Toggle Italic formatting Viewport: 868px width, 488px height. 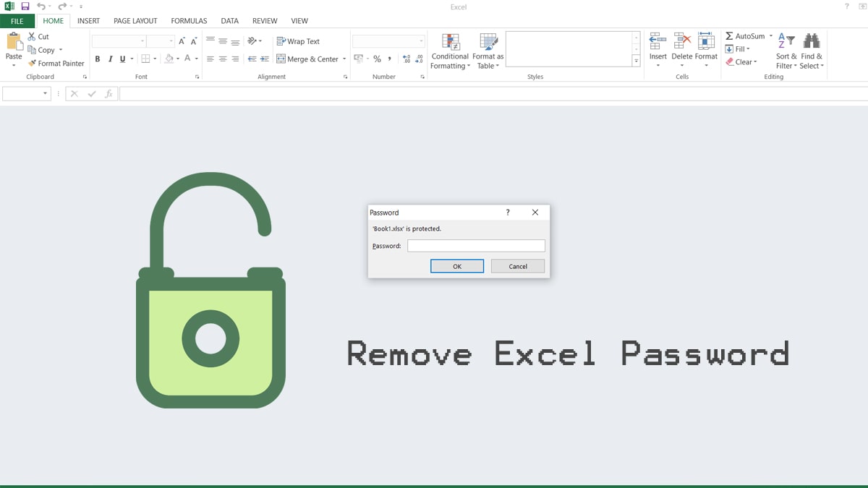pyautogui.click(x=110, y=59)
